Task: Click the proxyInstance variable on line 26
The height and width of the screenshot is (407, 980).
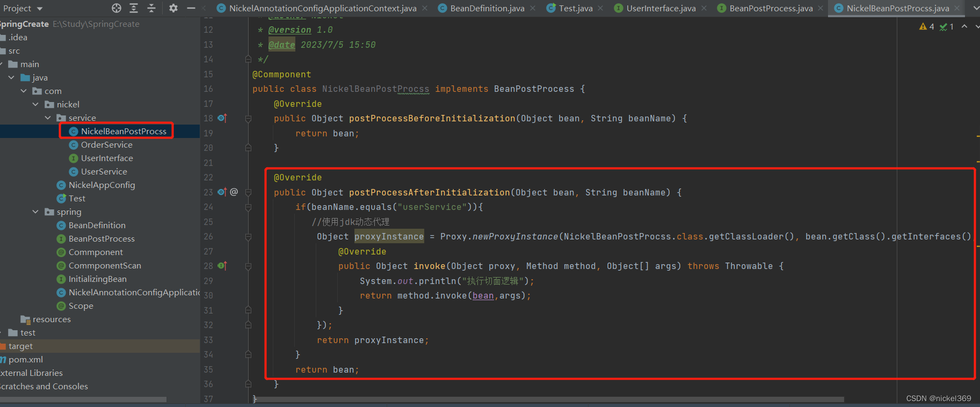Action: pos(389,237)
